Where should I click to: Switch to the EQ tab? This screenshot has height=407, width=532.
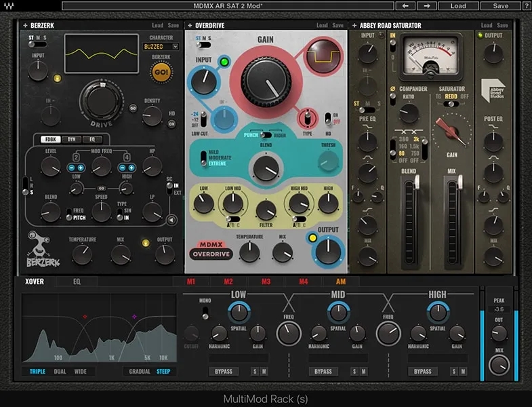pyautogui.click(x=76, y=281)
